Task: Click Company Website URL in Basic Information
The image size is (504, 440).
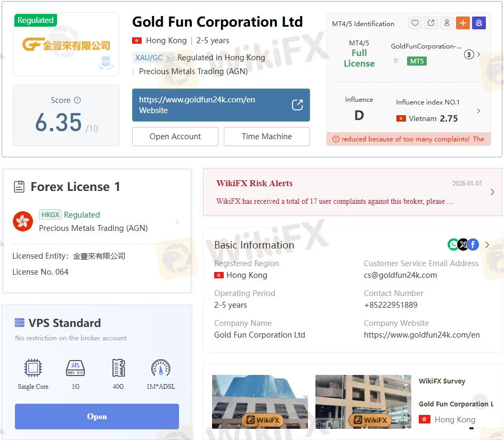Action: (421, 335)
